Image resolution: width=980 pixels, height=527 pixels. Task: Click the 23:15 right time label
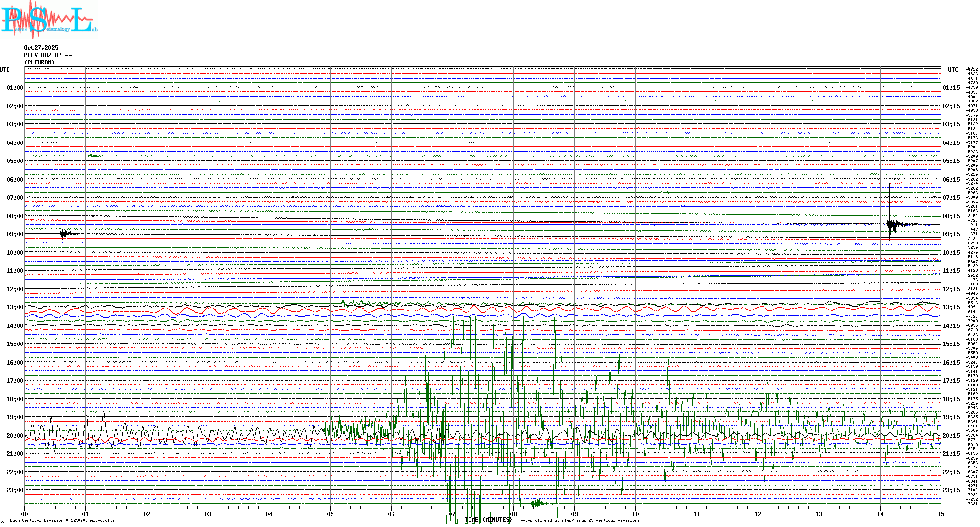click(951, 490)
